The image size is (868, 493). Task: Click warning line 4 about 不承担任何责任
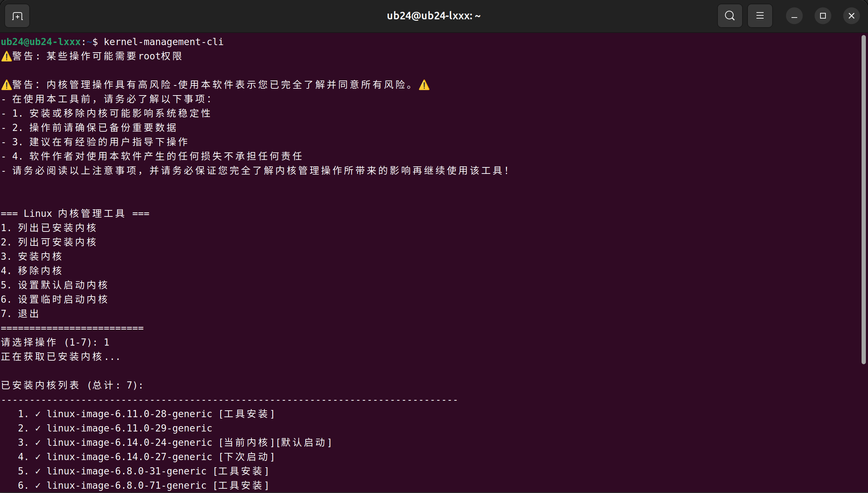152,156
